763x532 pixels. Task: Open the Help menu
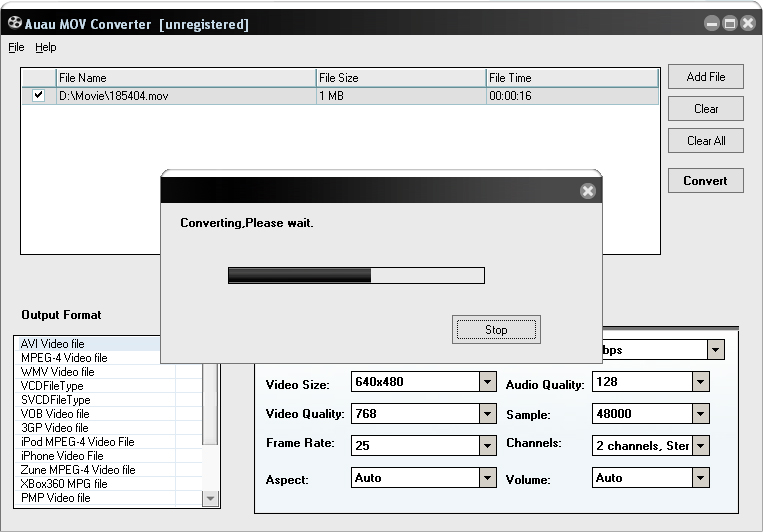coord(46,47)
